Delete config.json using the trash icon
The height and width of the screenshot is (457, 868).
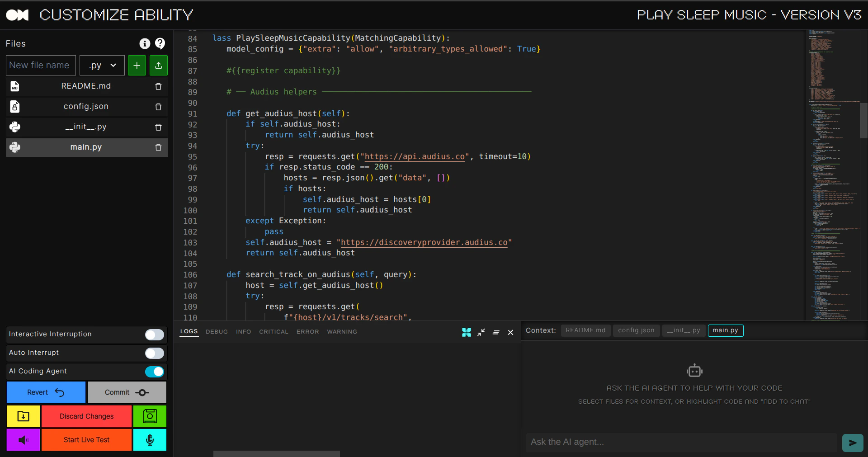pyautogui.click(x=158, y=107)
